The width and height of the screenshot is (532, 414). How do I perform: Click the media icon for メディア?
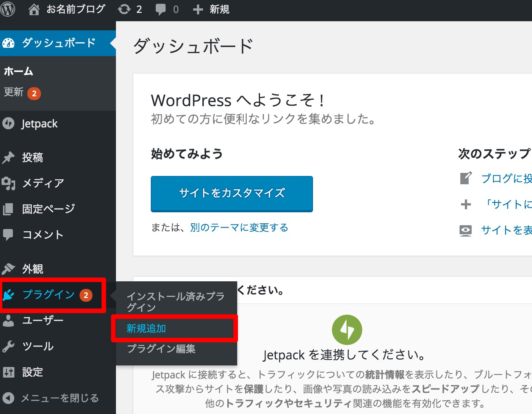pos(8,183)
